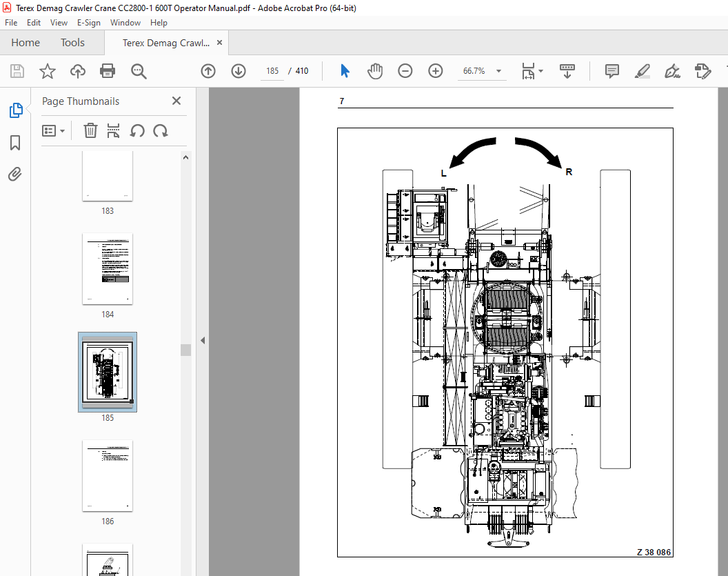This screenshot has width=728, height=576.
Task: Open the Window menu
Action: point(125,23)
